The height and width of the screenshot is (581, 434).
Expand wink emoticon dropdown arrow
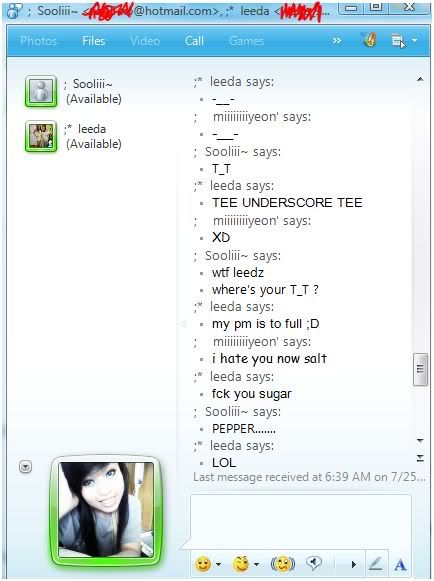pyautogui.click(x=256, y=564)
